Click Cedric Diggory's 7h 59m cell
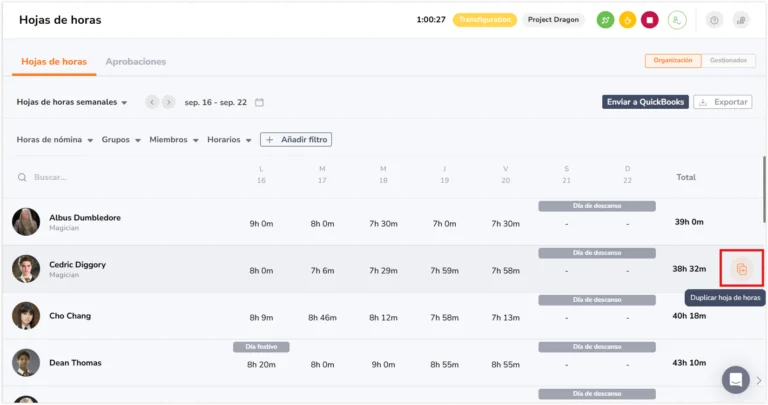This screenshot has height=405, width=768. pyautogui.click(x=444, y=271)
